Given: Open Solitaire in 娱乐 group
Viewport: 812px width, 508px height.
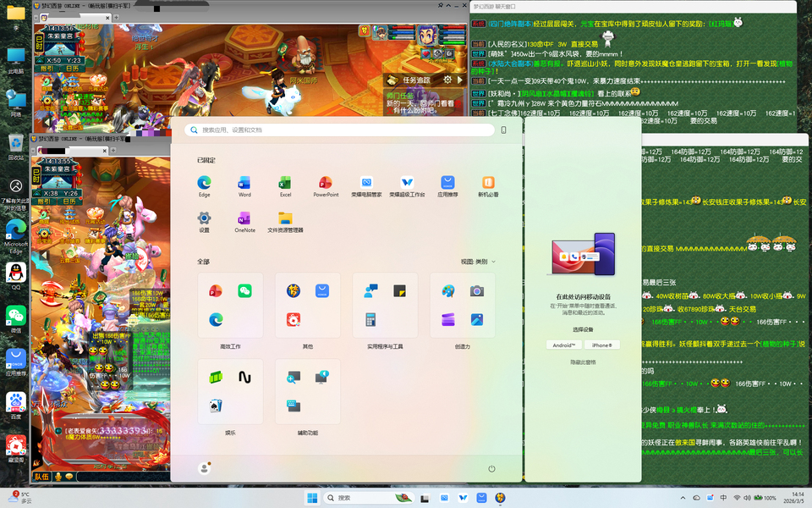Looking at the screenshot, I should coord(216,406).
